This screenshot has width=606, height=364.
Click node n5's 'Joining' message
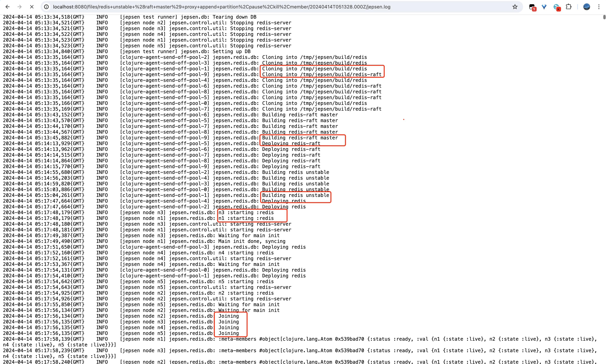[229, 333]
